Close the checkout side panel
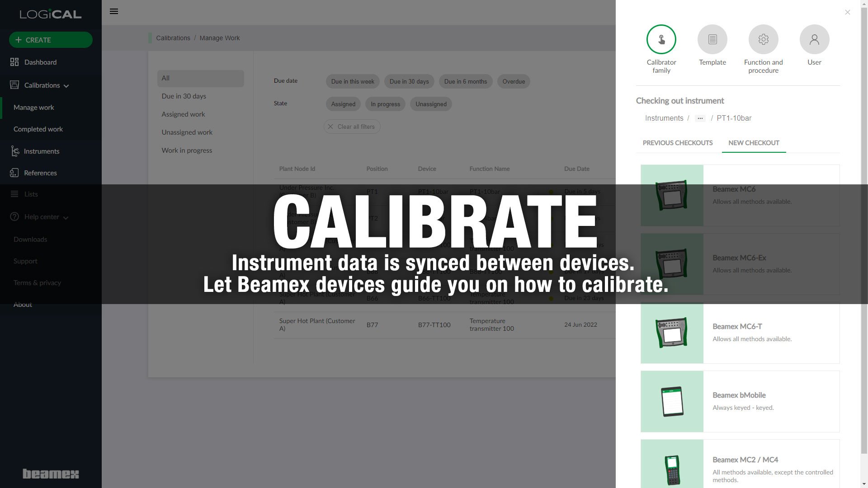The width and height of the screenshot is (868, 488). (x=848, y=12)
